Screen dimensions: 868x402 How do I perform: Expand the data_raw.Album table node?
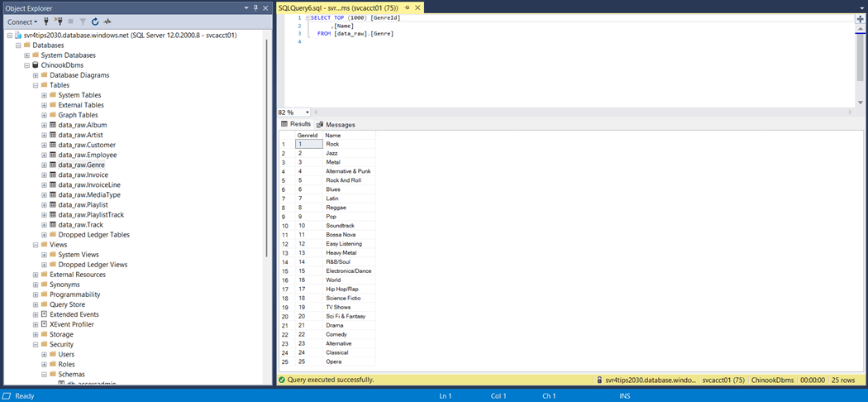[x=44, y=125]
